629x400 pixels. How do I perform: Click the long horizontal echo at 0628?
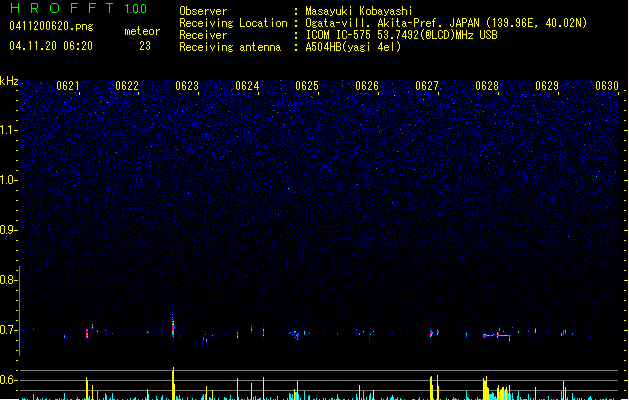coord(497,335)
